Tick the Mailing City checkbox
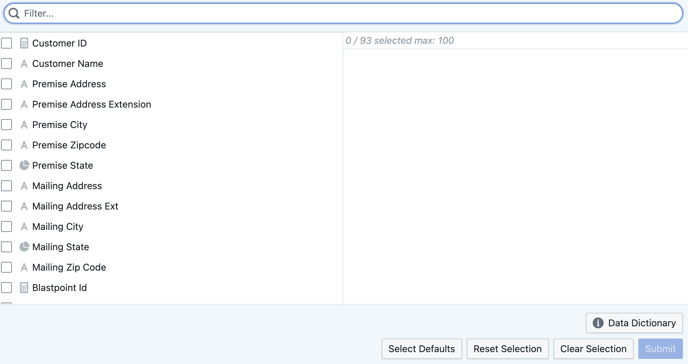Screen dimensions: 688x364 [7, 227]
